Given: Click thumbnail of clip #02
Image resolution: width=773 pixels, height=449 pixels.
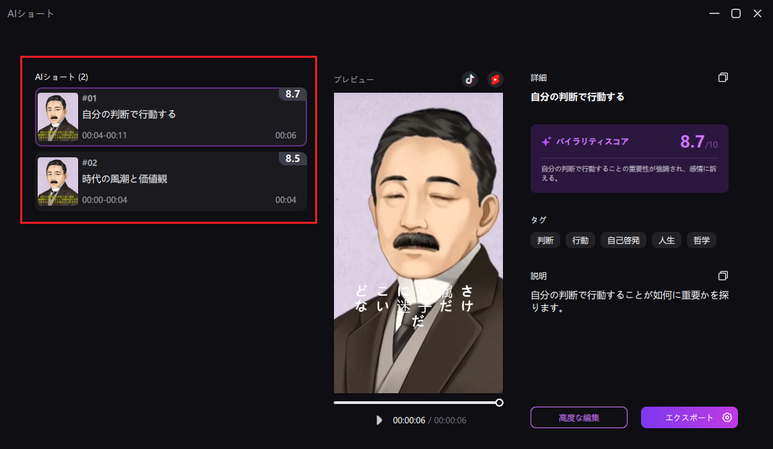Looking at the screenshot, I should coord(58,181).
